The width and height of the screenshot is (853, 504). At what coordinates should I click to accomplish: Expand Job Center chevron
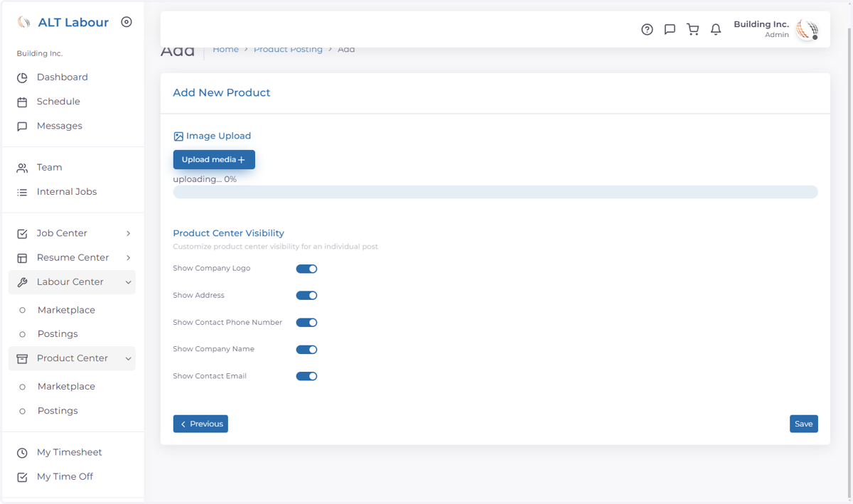coord(128,233)
